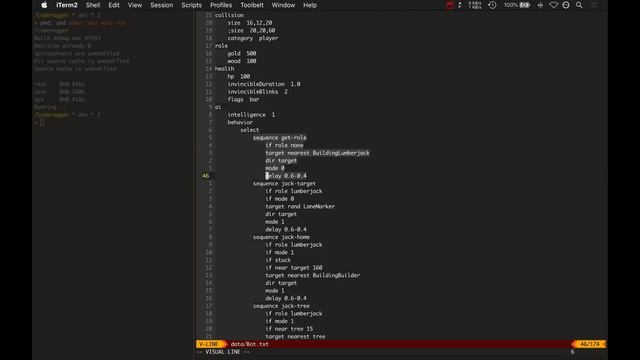640x360 pixels.
Task: Click the 'select' line
Action: [x=249, y=130]
